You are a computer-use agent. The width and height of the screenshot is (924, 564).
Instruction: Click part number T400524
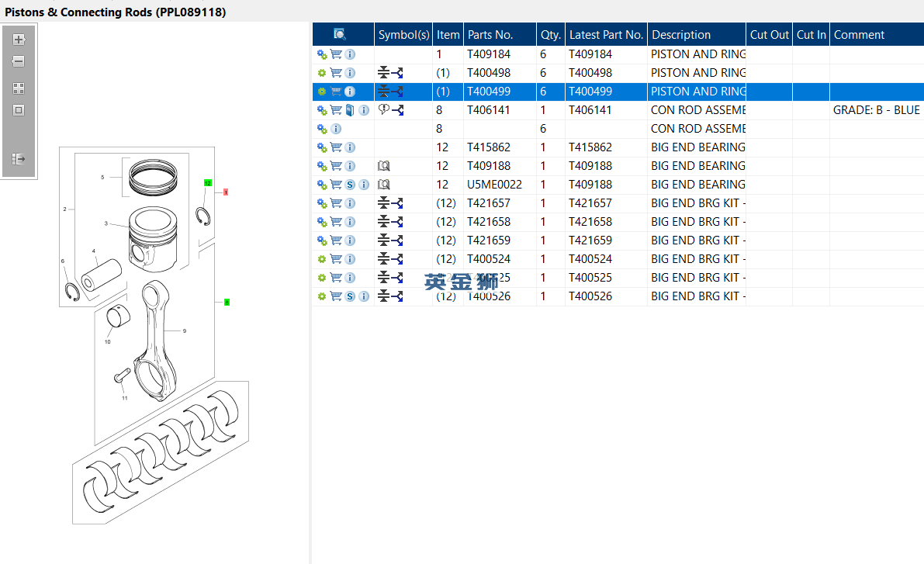(489, 259)
